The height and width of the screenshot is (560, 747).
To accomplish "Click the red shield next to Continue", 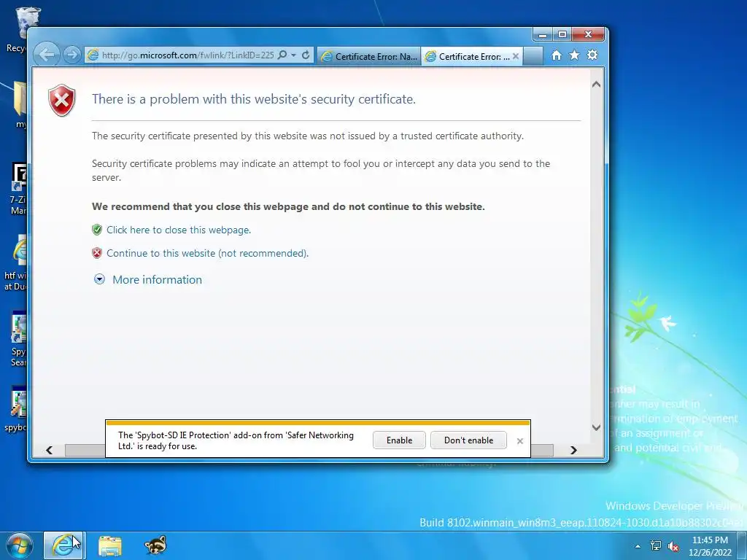I will [x=97, y=253].
